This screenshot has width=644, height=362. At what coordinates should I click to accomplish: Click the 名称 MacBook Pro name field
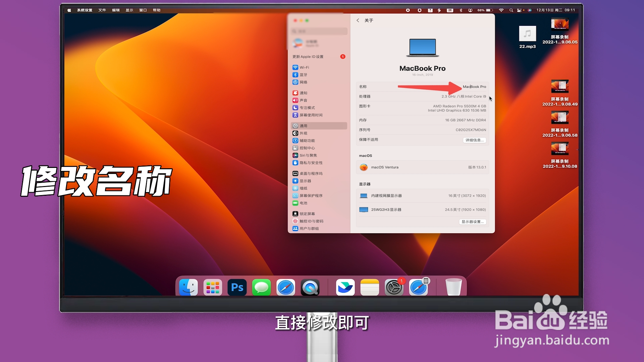474,86
